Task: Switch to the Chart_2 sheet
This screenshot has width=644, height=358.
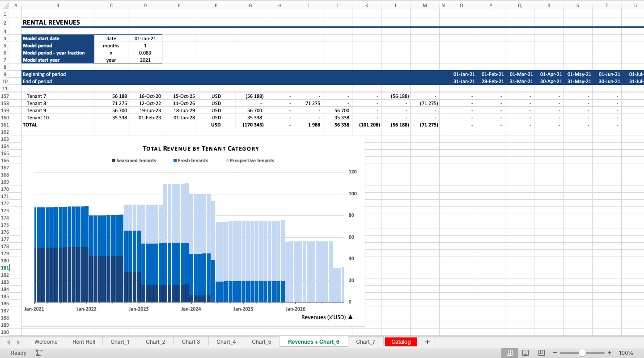Action: pos(156,342)
